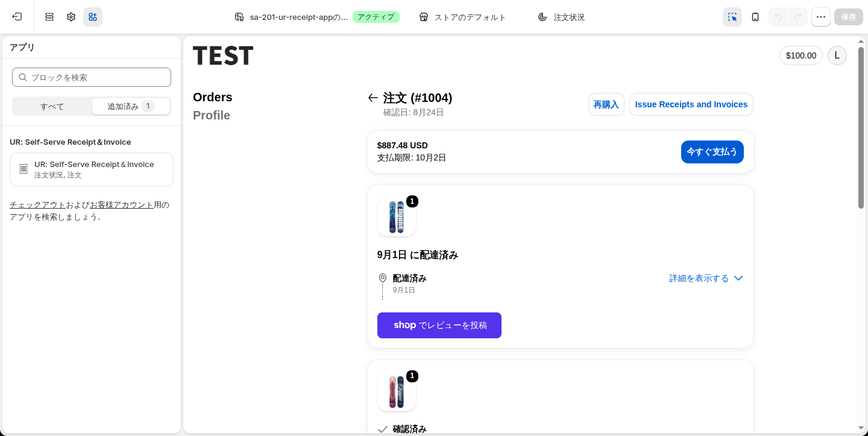Click the checkmark icon next to 確認済み

(382, 429)
